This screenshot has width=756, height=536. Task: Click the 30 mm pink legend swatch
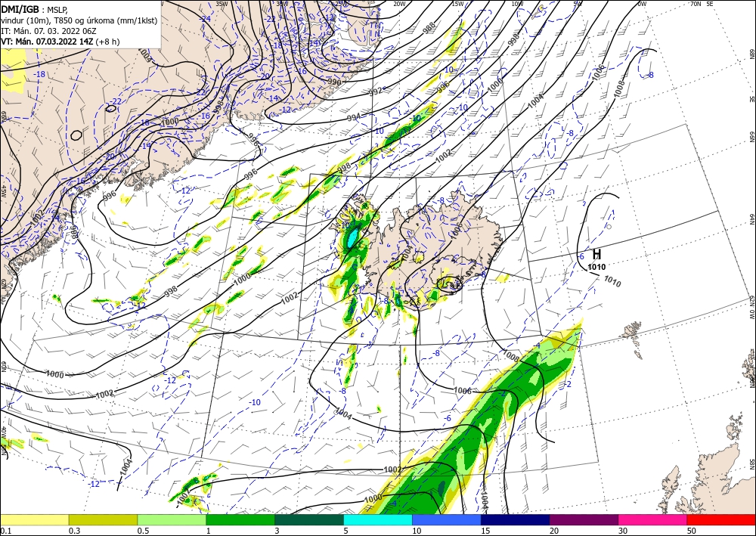coord(653,519)
